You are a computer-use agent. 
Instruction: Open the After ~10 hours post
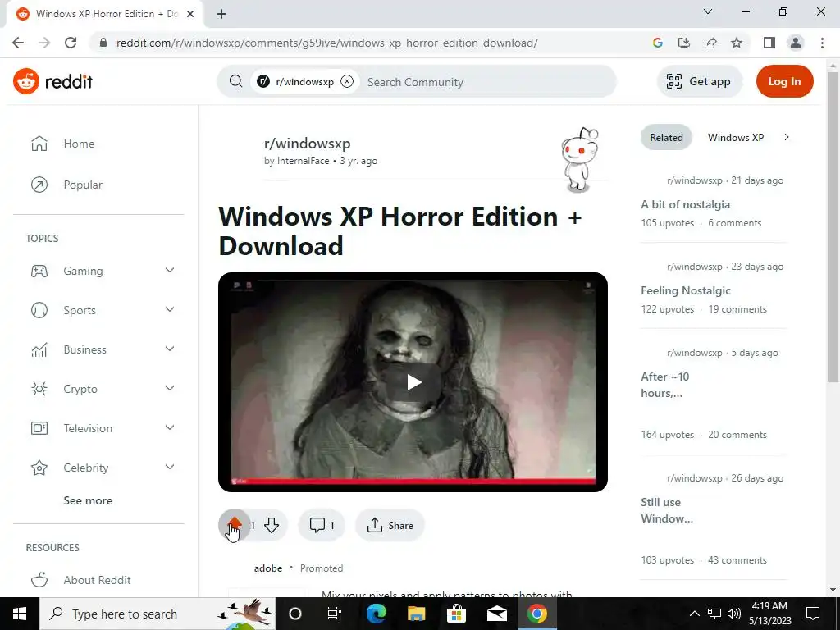(664, 385)
